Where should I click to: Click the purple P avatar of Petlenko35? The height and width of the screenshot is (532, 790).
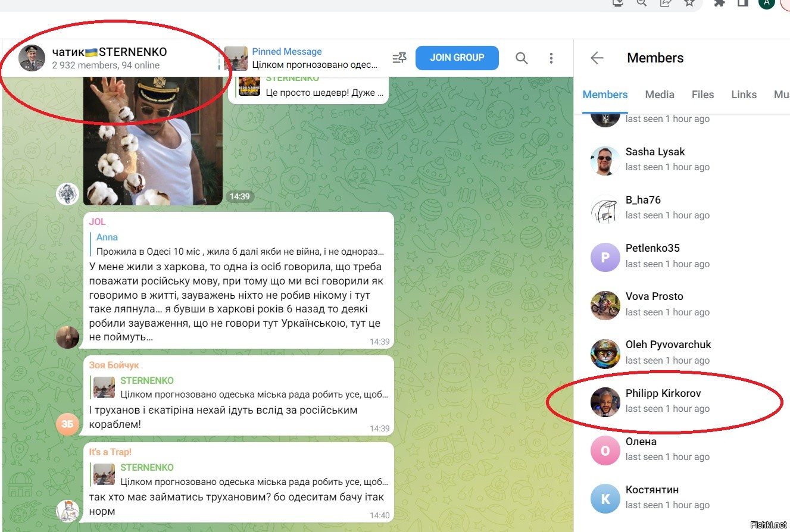coord(605,257)
